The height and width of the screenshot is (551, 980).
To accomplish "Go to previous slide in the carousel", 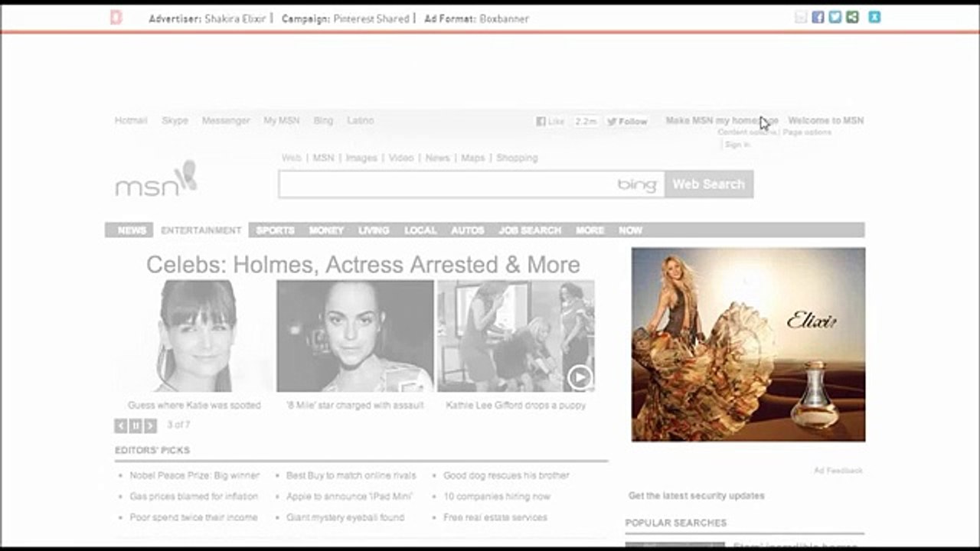I will pyautogui.click(x=121, y=425).
